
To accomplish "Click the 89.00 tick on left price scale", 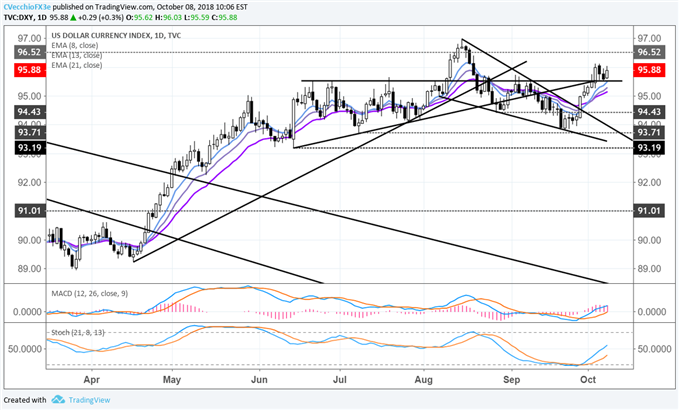I will (x=29, y=268).
